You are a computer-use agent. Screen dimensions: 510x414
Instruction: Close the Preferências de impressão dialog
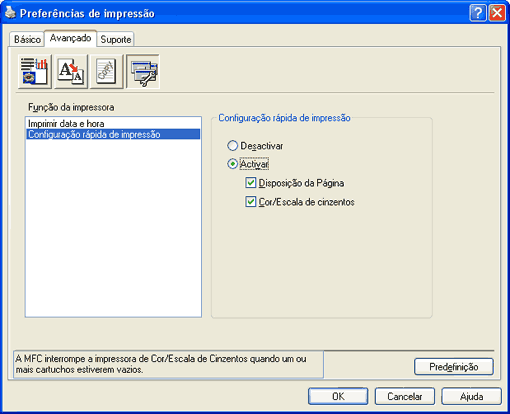point(497,13)
